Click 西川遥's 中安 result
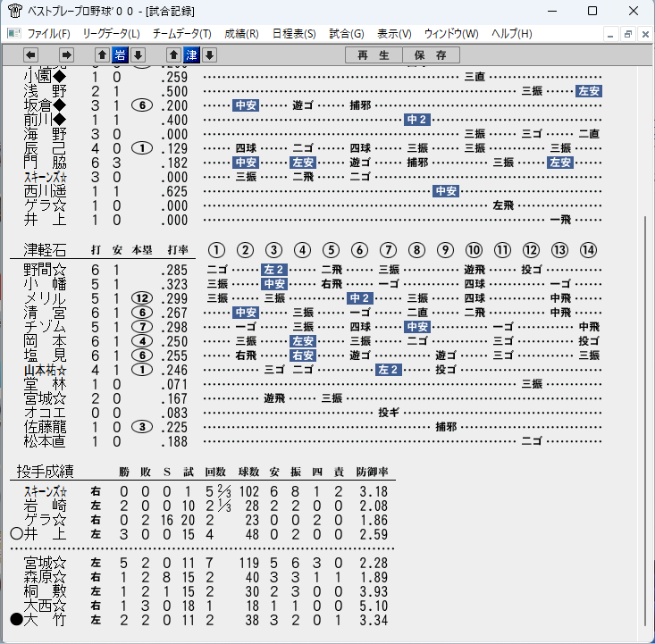655x644 pixels. pos(446,191)
